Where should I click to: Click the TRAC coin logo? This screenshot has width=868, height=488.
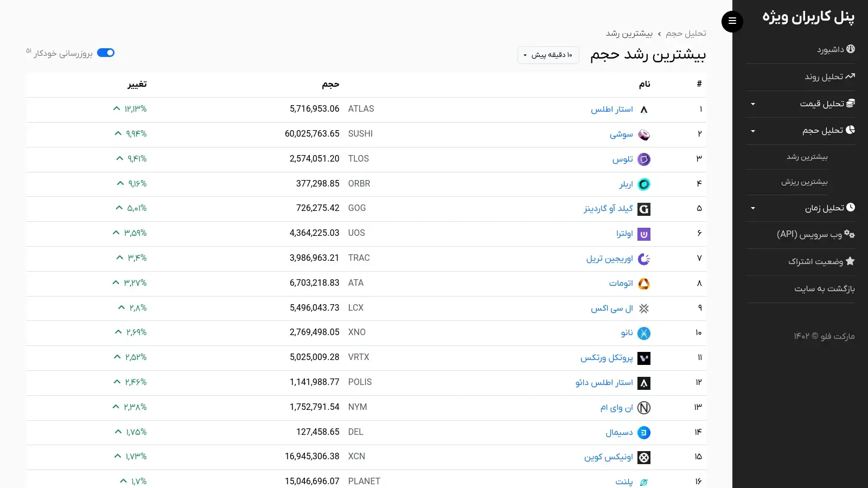pos(644,259)
